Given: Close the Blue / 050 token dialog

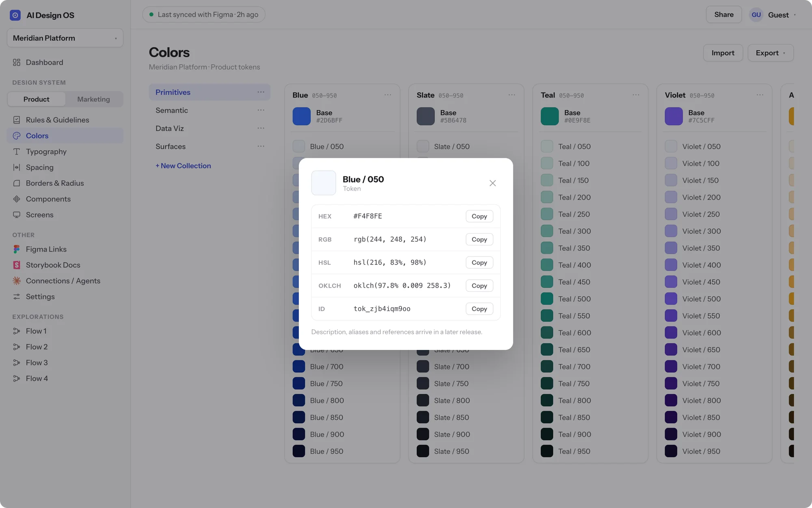Looking at the screenshot, I should [x=492, y=183].
